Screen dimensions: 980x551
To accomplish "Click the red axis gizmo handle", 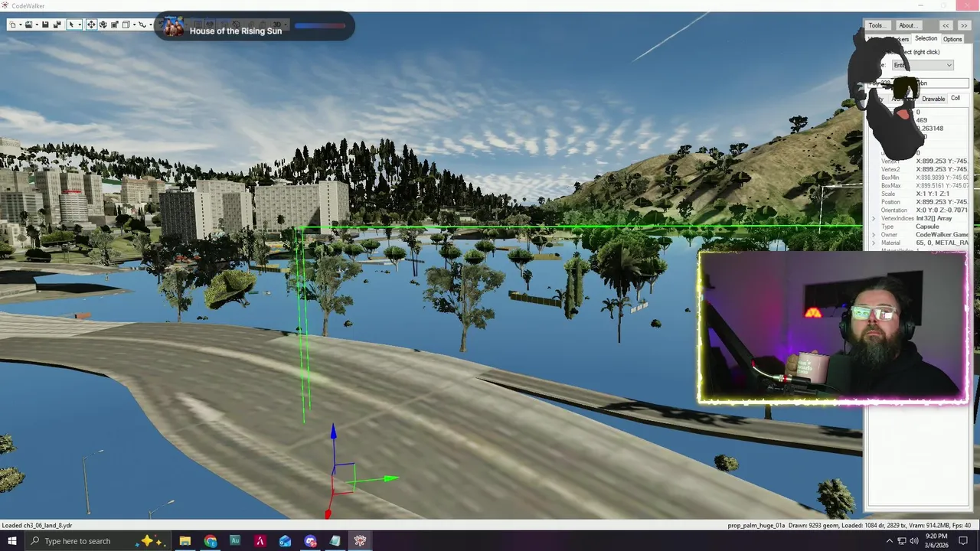I will click(328, 514).
